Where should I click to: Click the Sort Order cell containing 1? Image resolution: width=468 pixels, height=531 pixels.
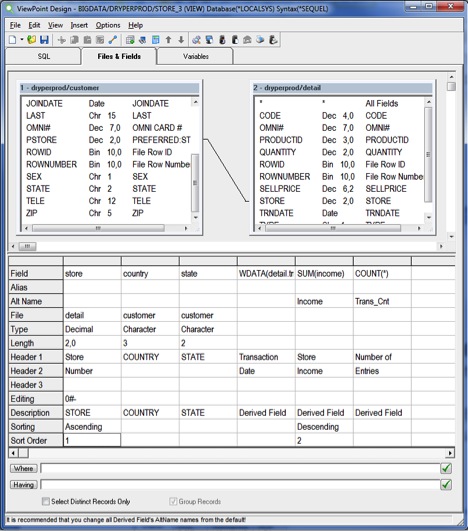tap(92, 440)
